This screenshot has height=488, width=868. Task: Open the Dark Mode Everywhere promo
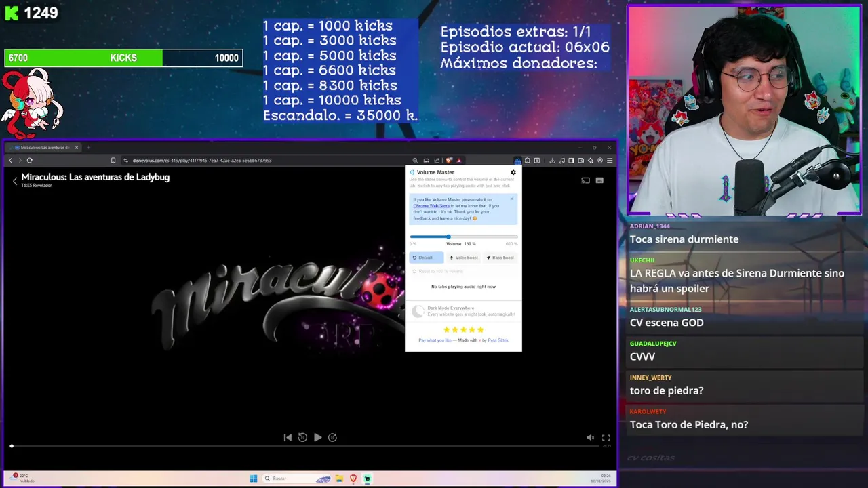464,311
